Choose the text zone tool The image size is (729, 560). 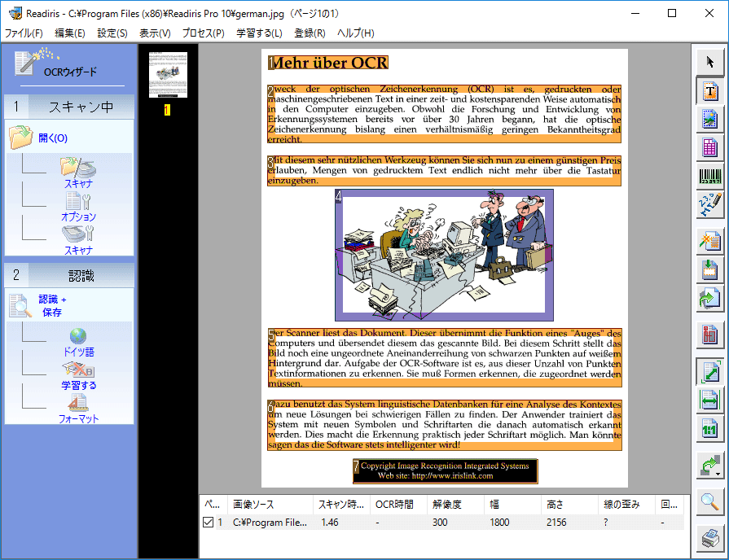pyautogui.click(x=709, y=90)
